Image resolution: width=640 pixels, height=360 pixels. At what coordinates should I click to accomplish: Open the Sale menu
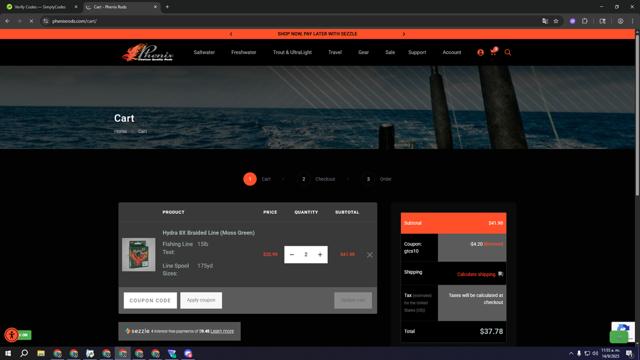coord(390,52)
